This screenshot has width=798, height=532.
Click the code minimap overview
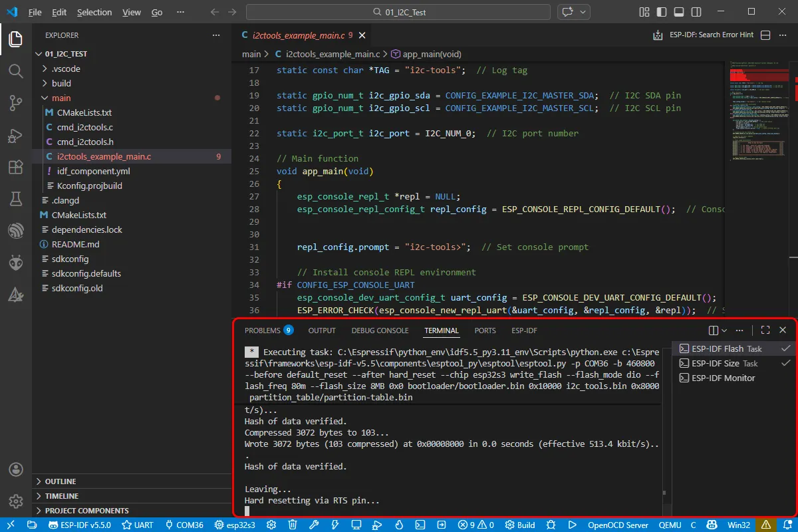(759, 113)
